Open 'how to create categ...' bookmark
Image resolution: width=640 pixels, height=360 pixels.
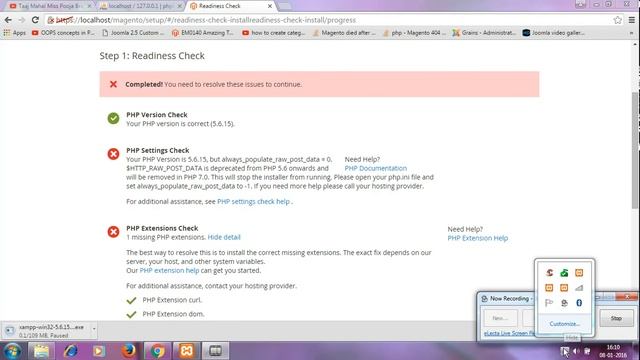pos(273,33)
